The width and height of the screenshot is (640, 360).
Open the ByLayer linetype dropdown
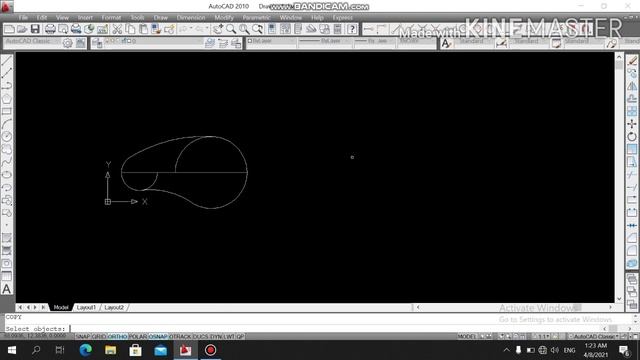click(324, 41)
